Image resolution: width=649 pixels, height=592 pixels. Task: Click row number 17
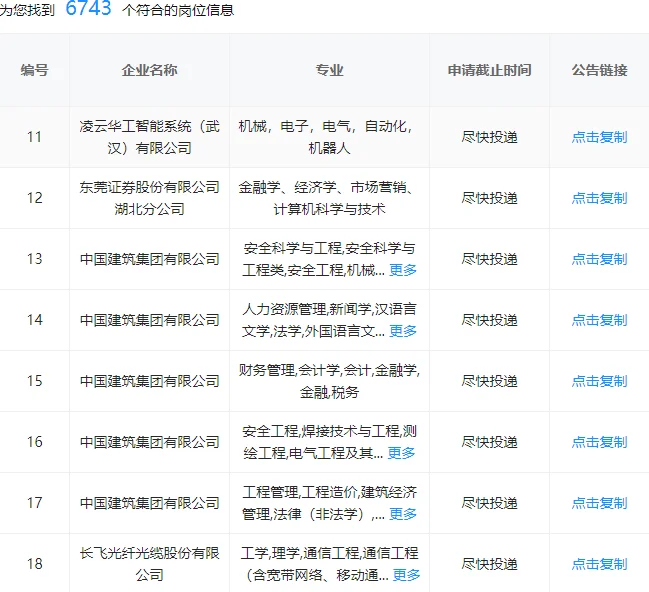(34, 503)
